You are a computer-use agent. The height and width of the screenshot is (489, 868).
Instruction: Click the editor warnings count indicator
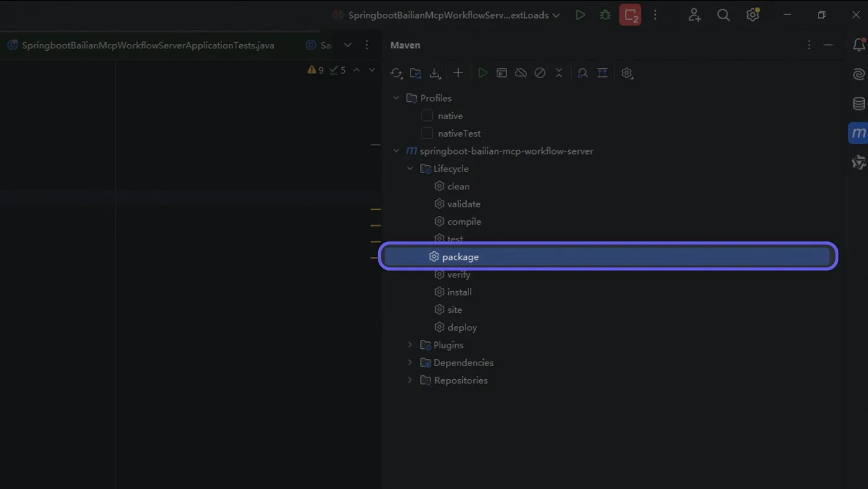316,70
